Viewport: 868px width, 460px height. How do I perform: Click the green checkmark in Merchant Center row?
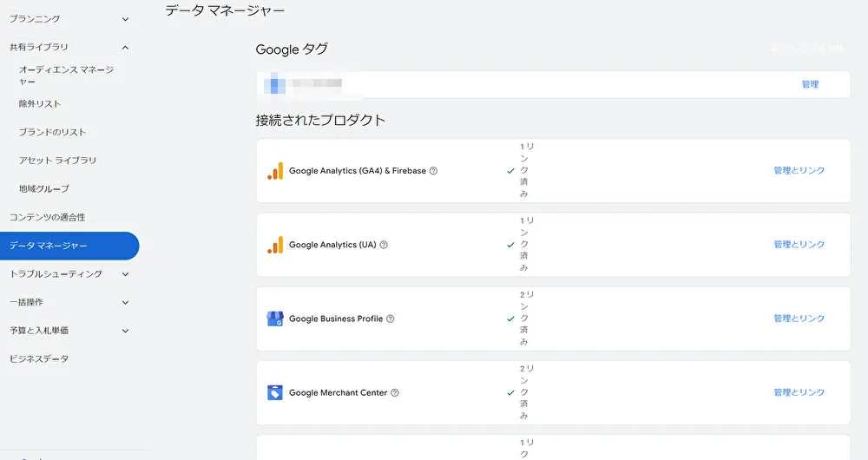[x=511, y=392]
